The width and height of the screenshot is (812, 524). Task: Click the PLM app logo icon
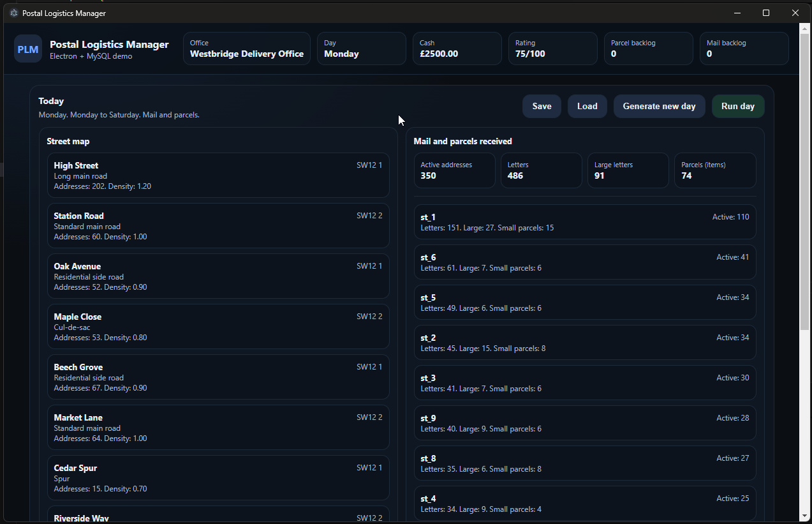(28, 49)
